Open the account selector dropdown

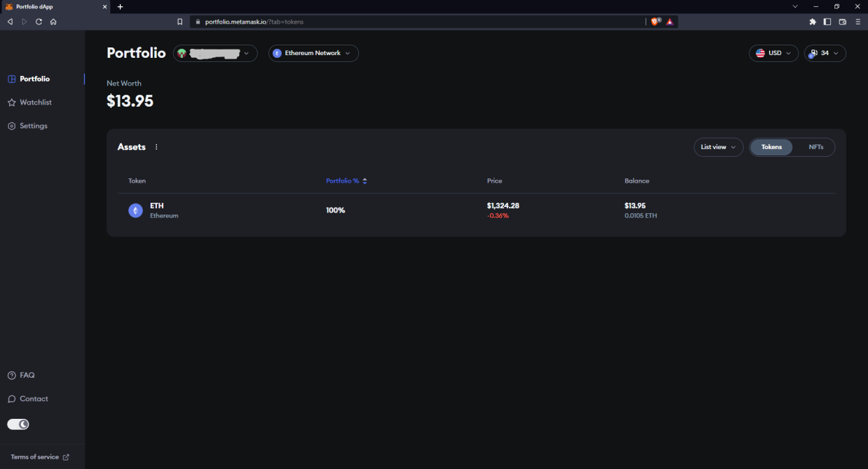point(215,53)
